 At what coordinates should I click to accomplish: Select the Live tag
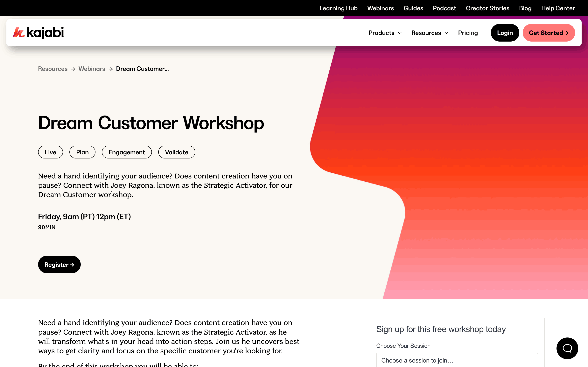(x=51, y=152)
